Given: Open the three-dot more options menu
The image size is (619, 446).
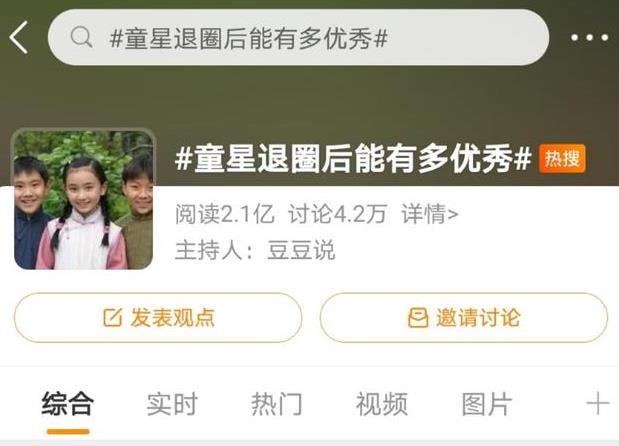Looking at the screenshot, I should tap(589, 38).
